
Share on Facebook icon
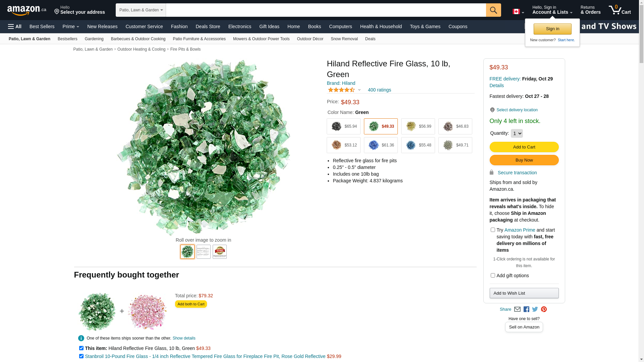coord(526,309)
